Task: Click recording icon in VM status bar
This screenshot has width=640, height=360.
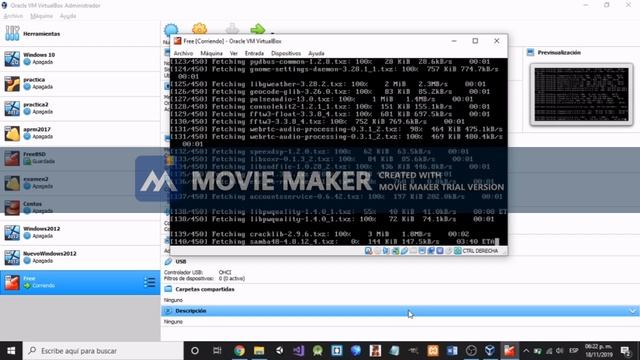Action: pos(431,251)
